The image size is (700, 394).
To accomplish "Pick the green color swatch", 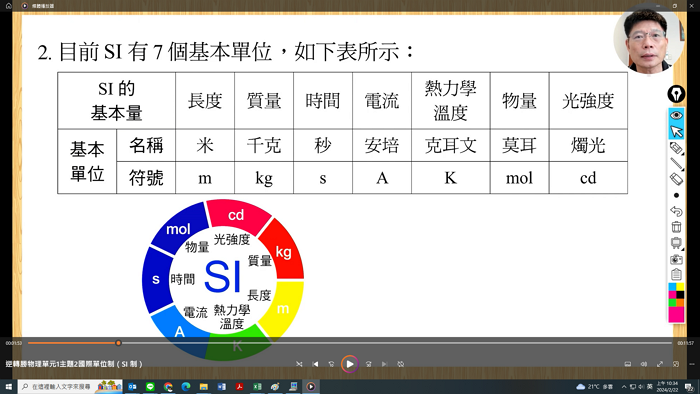I will [672, 302].
